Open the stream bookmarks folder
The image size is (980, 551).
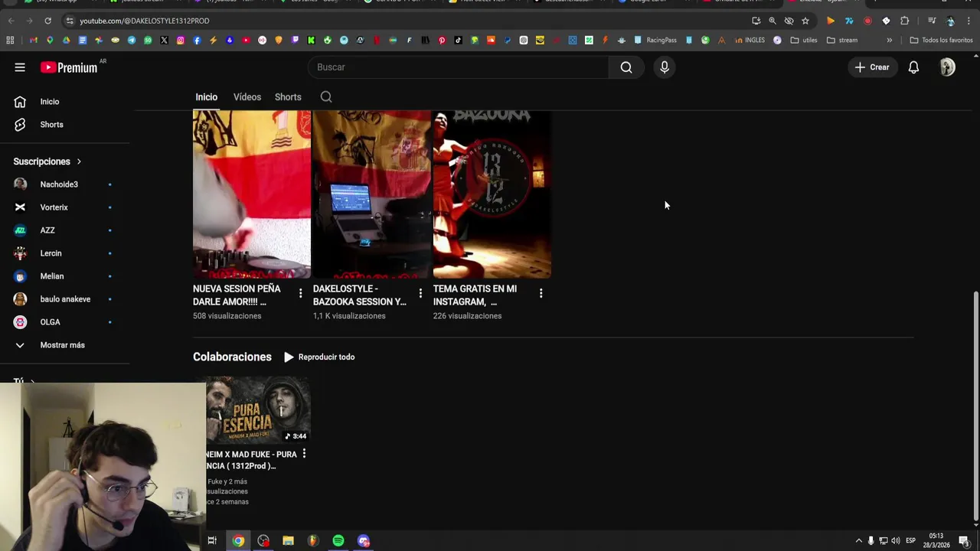843,40
